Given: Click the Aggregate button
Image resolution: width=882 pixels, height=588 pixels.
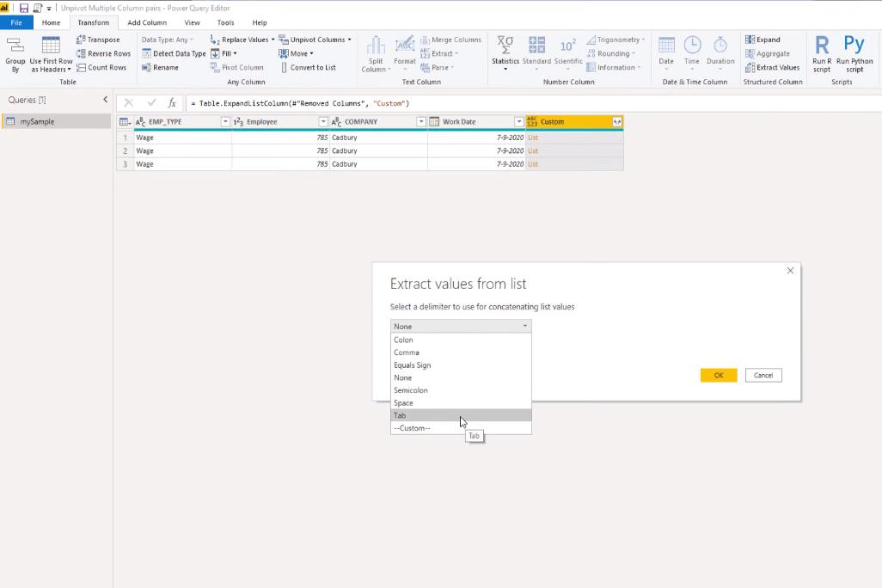Looking at the screenshot, I should [x=768, y=53].
